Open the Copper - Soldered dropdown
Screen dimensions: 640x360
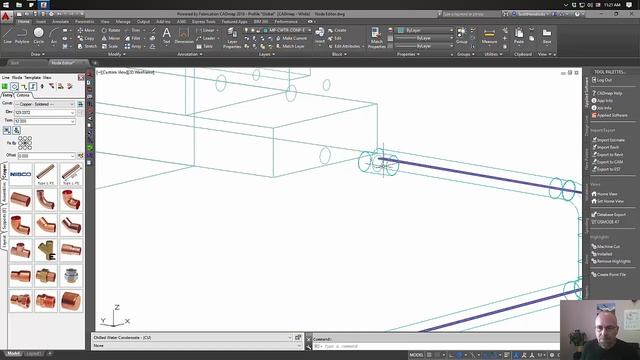click(44, 104)
